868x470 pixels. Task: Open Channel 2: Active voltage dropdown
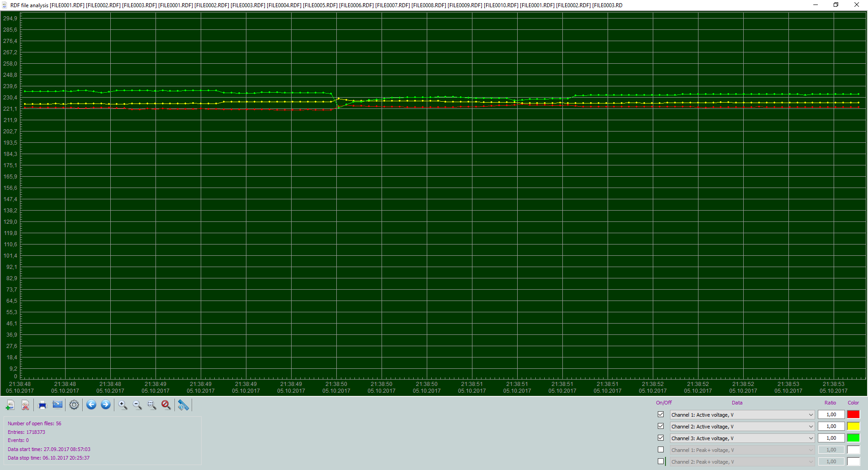tap(742, 427)
